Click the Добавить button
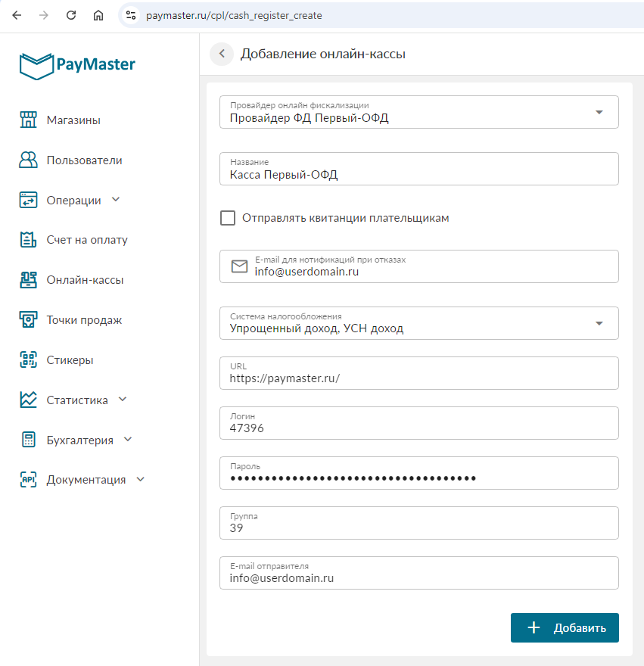Viewport: 644px width, 666px height. [565, 627]
